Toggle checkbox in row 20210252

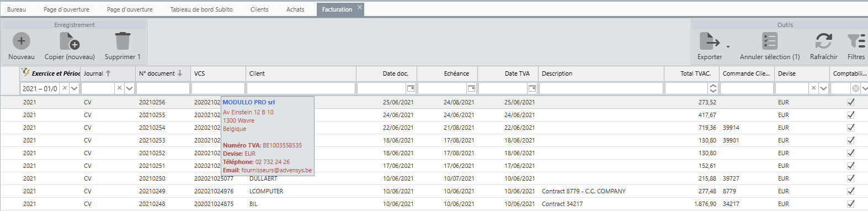[851, 153]
